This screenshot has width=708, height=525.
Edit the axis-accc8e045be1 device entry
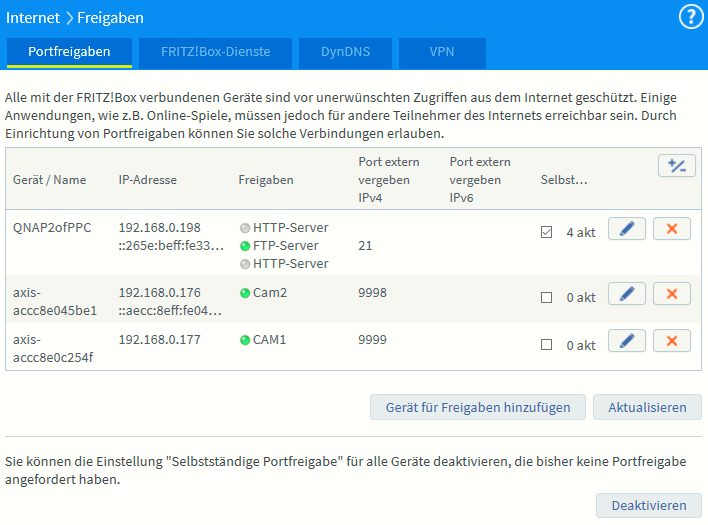(x=627, y=294)
